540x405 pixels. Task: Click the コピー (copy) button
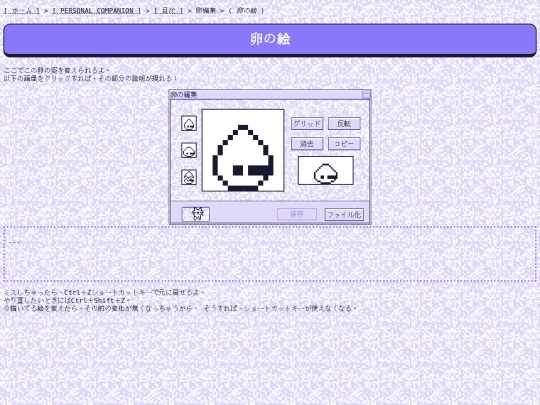click(344, 144)
